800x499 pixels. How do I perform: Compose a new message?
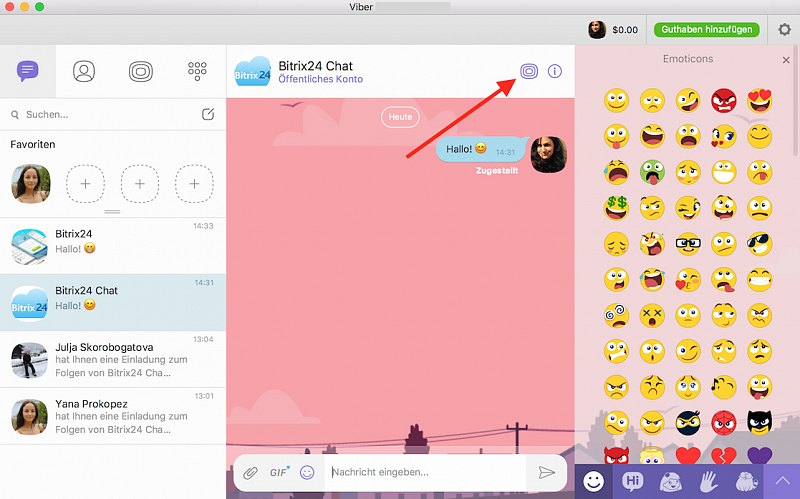(208, 114)
